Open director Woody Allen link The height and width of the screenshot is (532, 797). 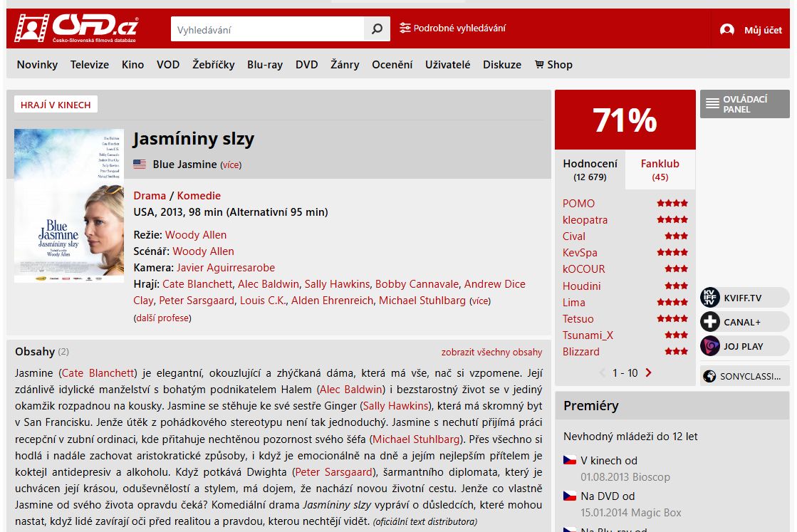coord(196,235)
